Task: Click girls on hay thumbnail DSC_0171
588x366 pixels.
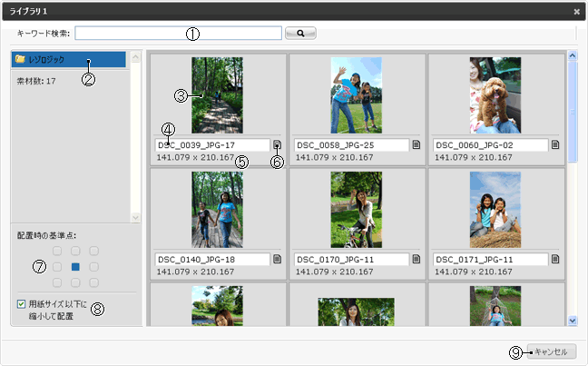Action: coord(495,210)
